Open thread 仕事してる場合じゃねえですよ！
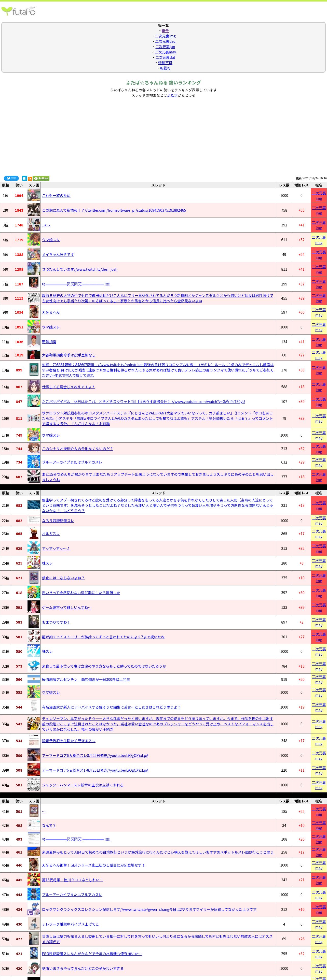Viewport: 327px width, 980px height. (x=69, y=387)
